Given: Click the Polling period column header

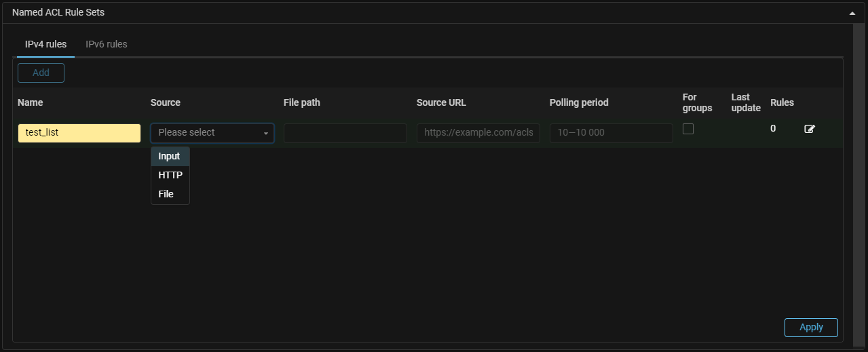Looking at the screenshot, I should 579,102.
